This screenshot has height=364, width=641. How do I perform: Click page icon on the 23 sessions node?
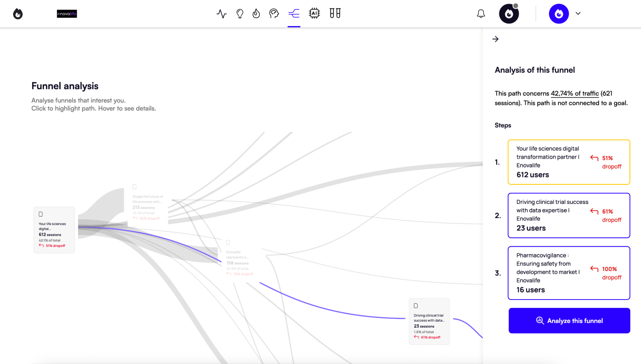415,306
